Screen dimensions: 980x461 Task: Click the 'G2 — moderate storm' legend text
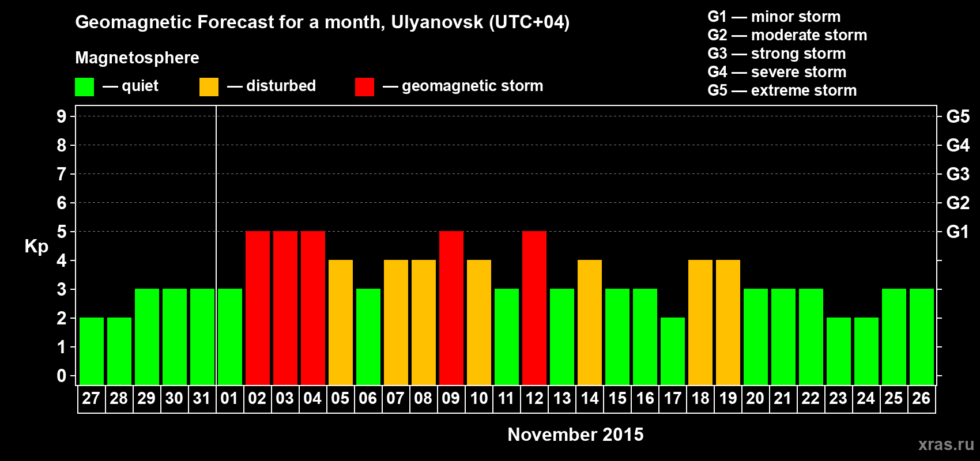tap(787, 35)
